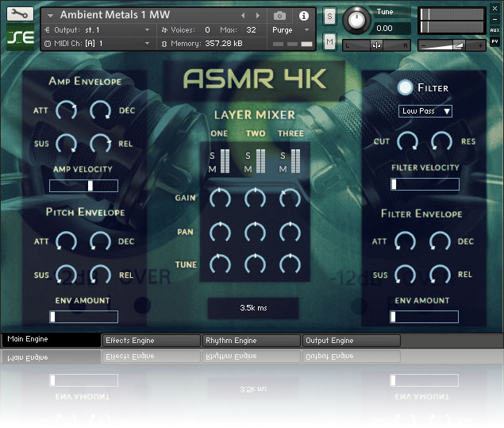Viewport: 504px width, 428px height.
Task: Click the filter cutoff knob
Action: pos(406,142)
